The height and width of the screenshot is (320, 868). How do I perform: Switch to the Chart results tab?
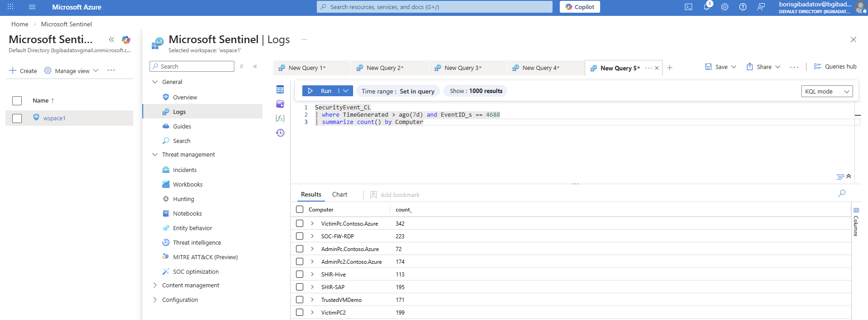coord(339,195)
